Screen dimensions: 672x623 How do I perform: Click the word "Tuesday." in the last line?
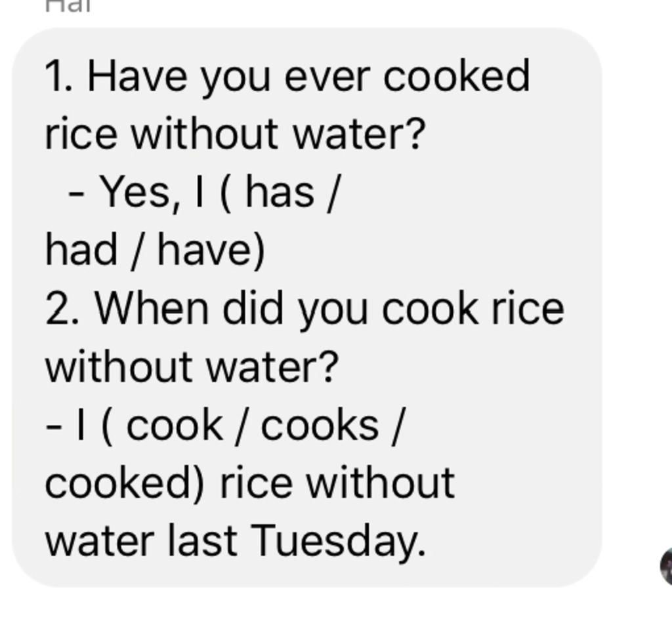(x=338, y=542)
